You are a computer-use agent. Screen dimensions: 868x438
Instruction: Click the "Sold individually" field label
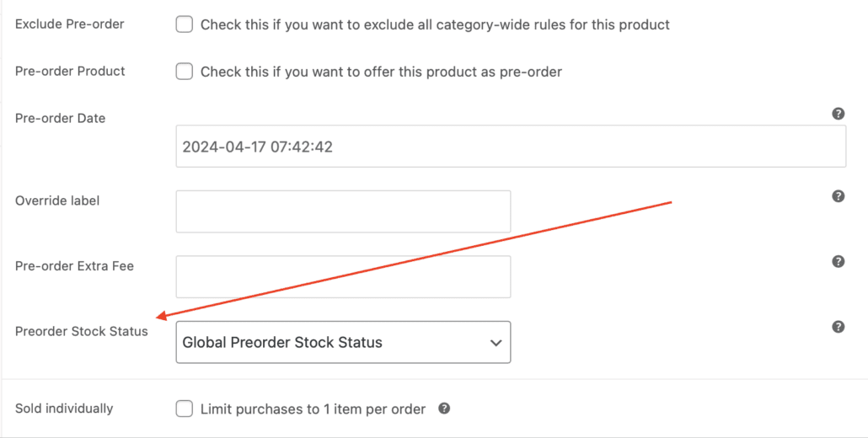64,409
